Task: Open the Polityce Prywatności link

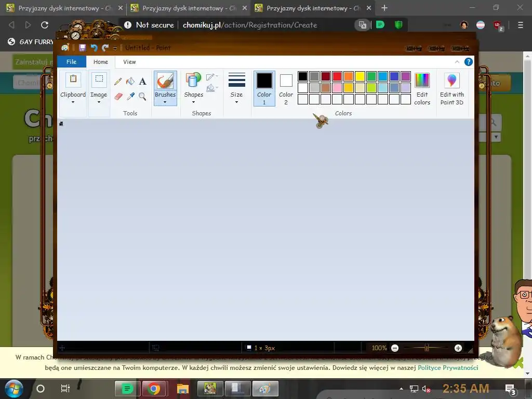Action: click(x=448, y=367)
